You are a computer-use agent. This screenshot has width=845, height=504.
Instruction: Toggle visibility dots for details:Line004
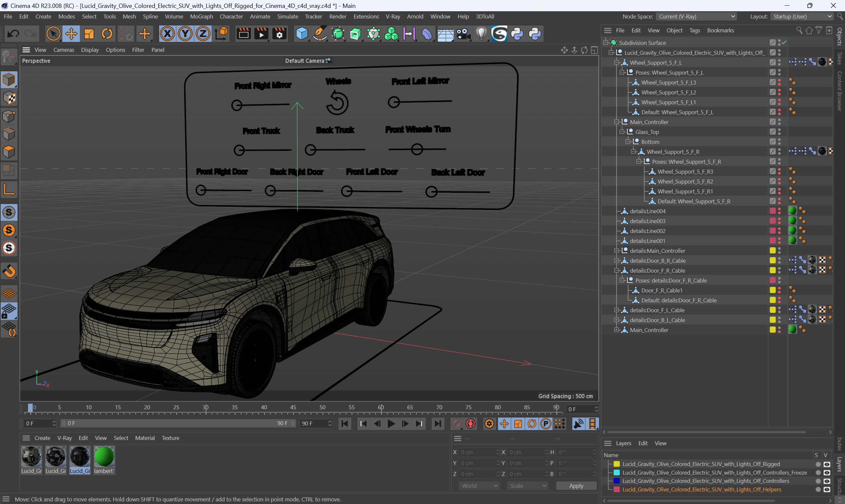point(779,211)
